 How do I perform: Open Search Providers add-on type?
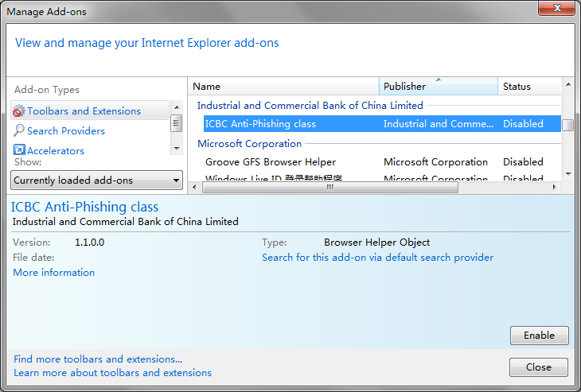pyautogui.click(x=66, y=130)
